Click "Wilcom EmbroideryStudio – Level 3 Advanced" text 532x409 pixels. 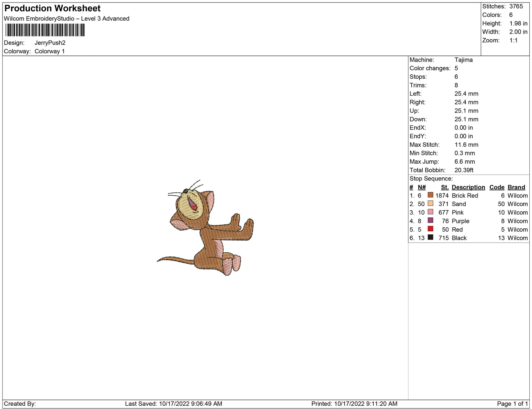67,18
